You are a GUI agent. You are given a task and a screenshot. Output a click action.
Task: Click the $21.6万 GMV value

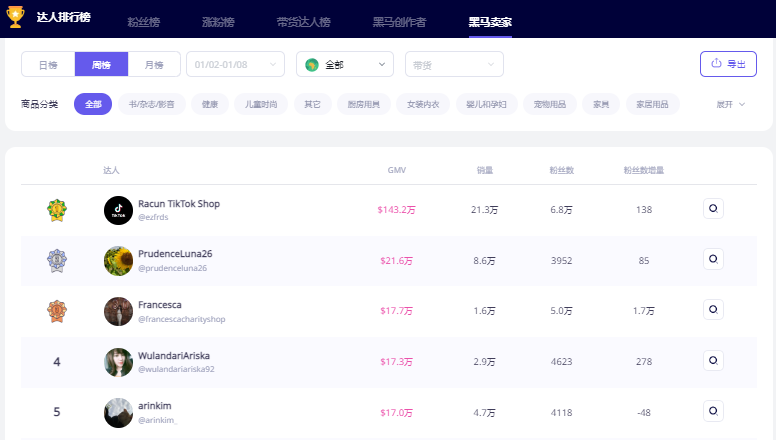[x=396, y=261]
